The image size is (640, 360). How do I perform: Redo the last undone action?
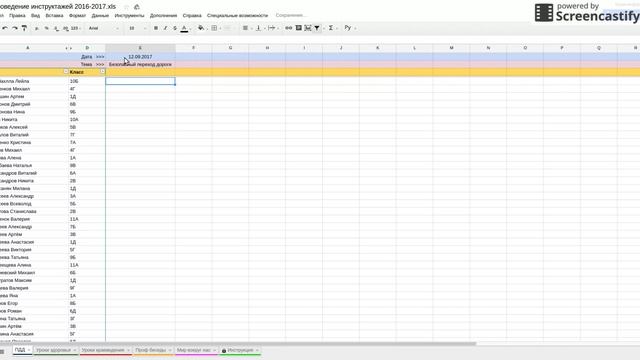(15, 28)
